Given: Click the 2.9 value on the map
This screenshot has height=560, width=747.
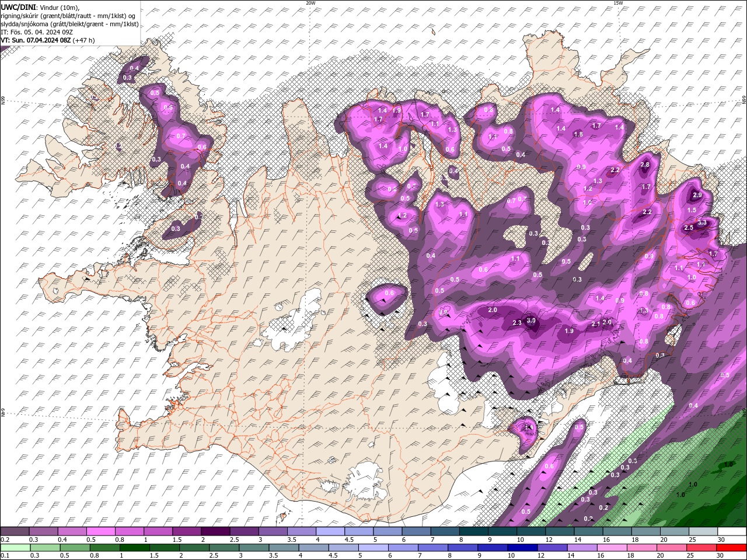Looking at the screenshot, I should 697,195.
